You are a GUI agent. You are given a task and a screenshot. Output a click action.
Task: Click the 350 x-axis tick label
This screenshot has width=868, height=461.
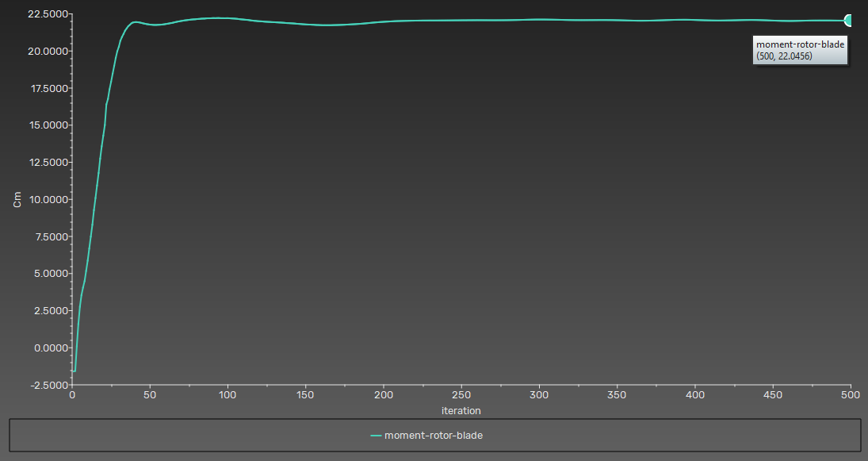(617, 395)
